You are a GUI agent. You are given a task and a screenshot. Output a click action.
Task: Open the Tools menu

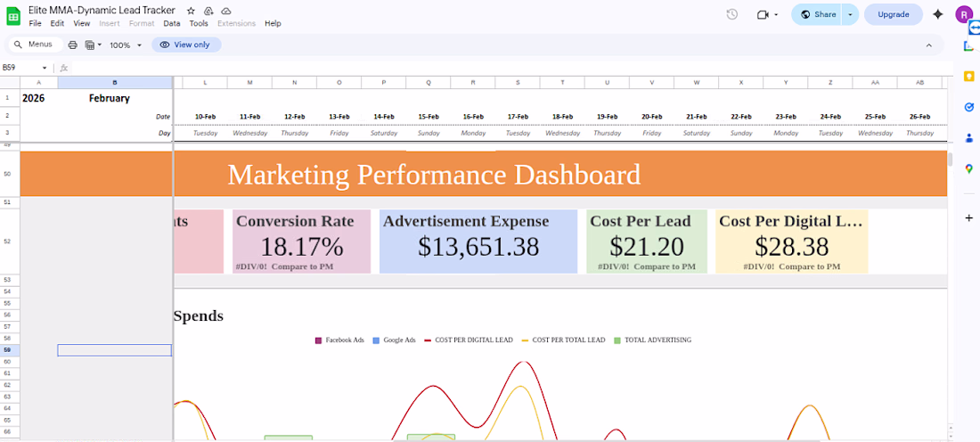[199, 23]
